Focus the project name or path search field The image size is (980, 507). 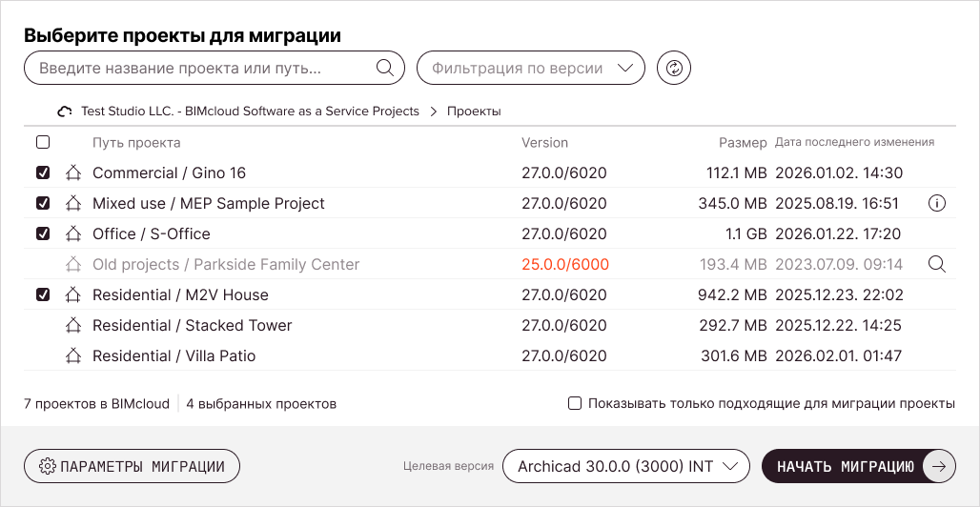[214, 68]
